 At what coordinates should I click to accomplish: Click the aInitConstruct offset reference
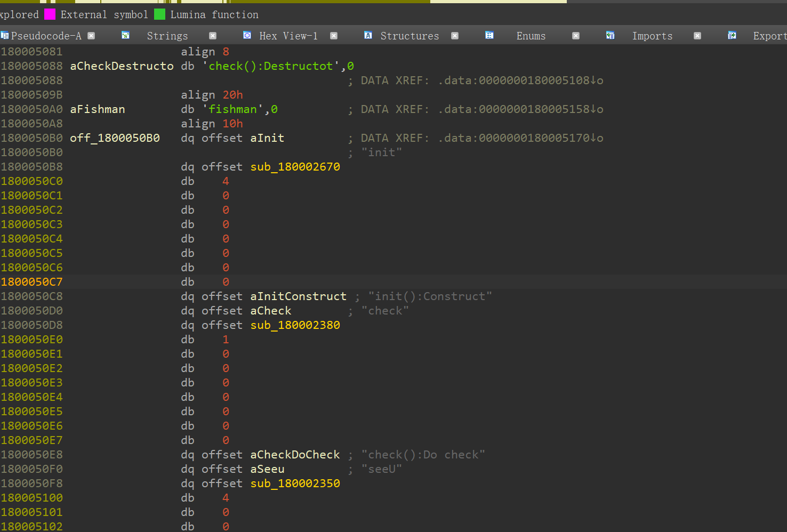click(x=298, y=296)
